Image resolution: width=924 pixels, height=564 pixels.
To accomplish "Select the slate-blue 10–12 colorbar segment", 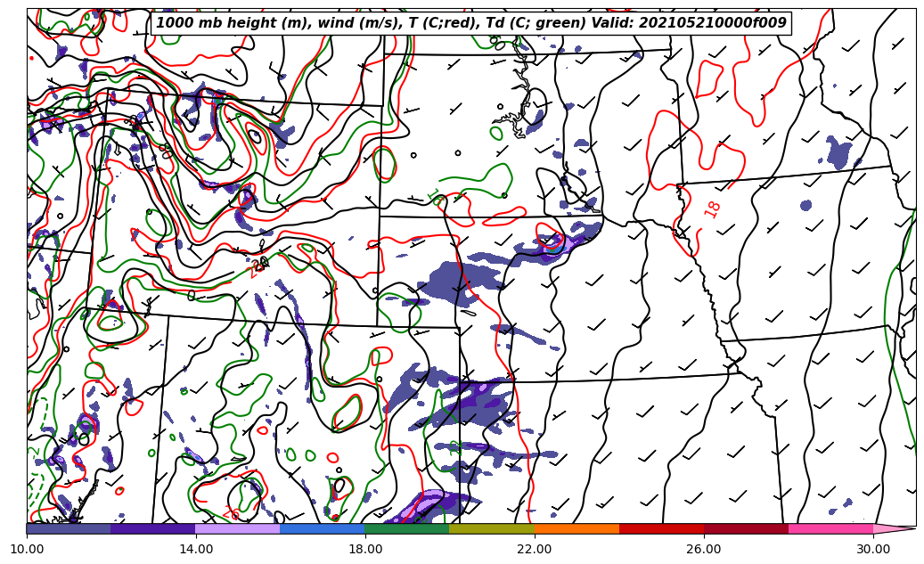I will point(69,528).
